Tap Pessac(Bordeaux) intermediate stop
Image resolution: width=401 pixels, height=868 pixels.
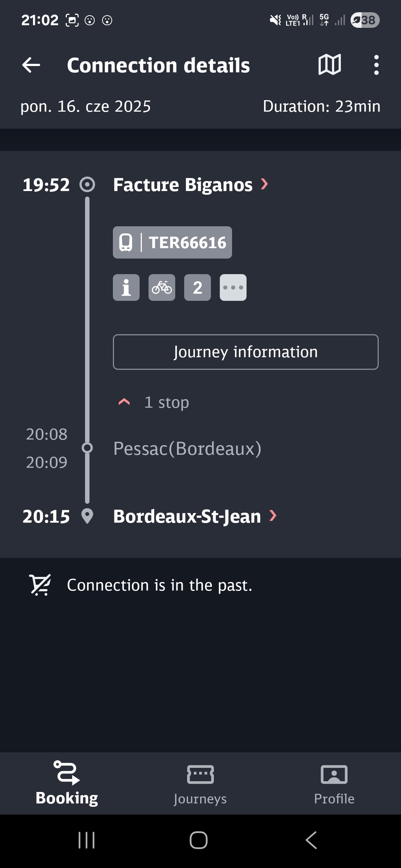pyautogui.click(x=187, y=448)
